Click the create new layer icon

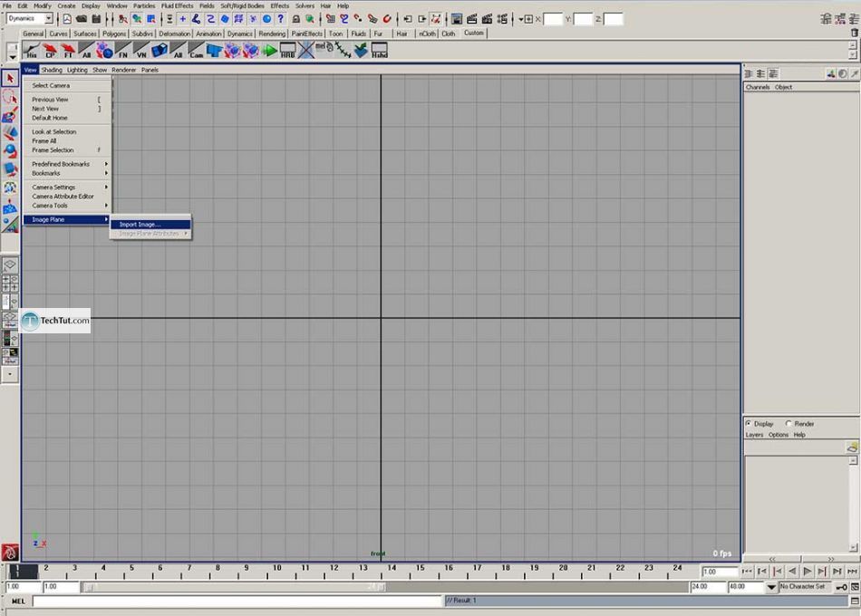pos(851,447)
